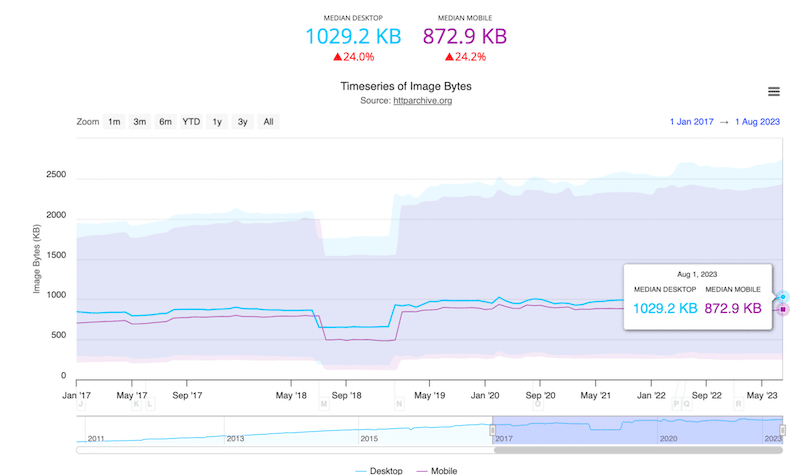Show All data with zoom button

tap(267, 122)
